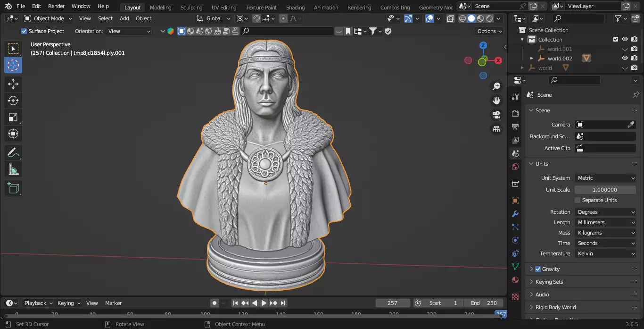Open the File menu

[x=21, y=6]
